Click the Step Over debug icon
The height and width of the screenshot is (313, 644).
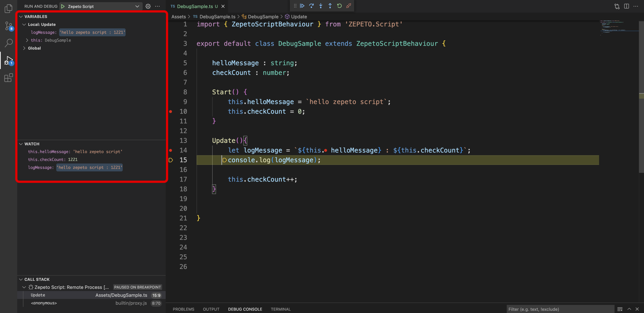click(x=311, y=6)
